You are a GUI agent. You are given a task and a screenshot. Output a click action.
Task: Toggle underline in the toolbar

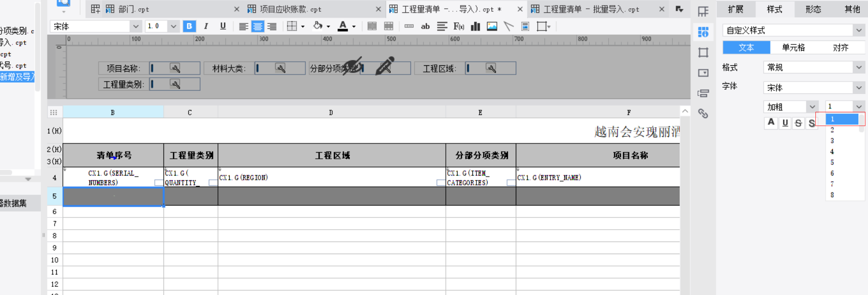point(223,26)
